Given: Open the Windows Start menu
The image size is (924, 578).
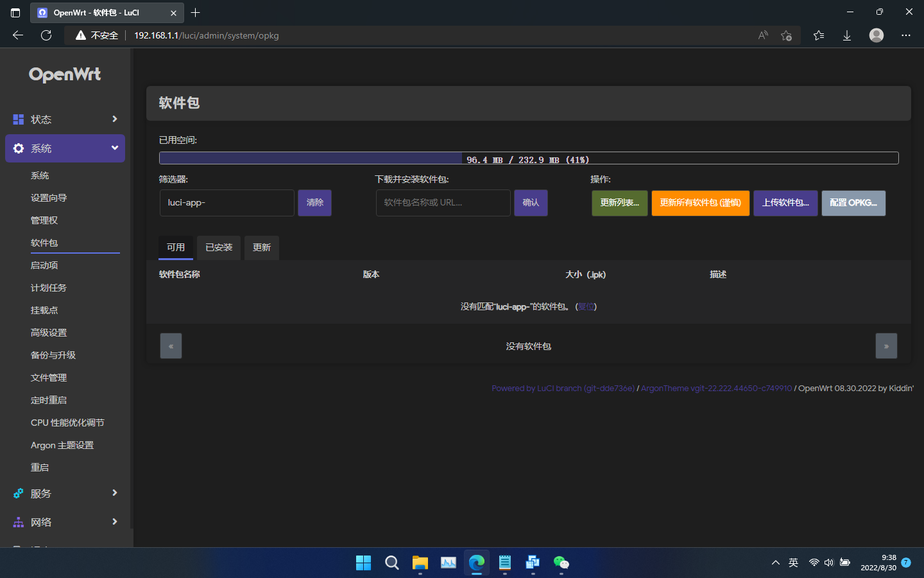Looking at the screenshot, I should (x=363, y=563).
